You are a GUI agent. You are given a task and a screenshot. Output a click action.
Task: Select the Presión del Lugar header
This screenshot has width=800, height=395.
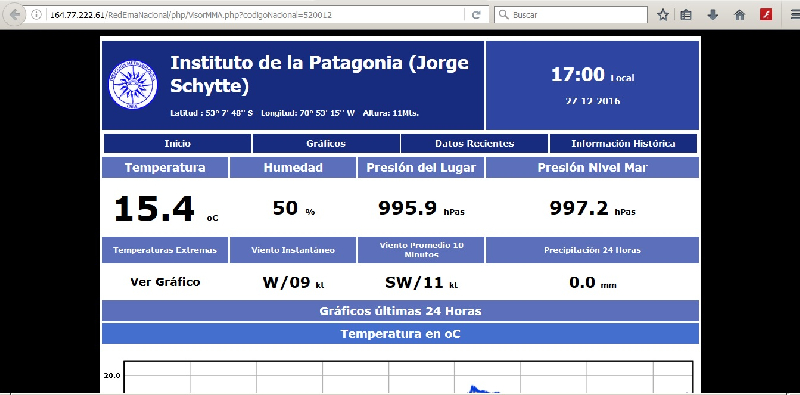[421, 167]
